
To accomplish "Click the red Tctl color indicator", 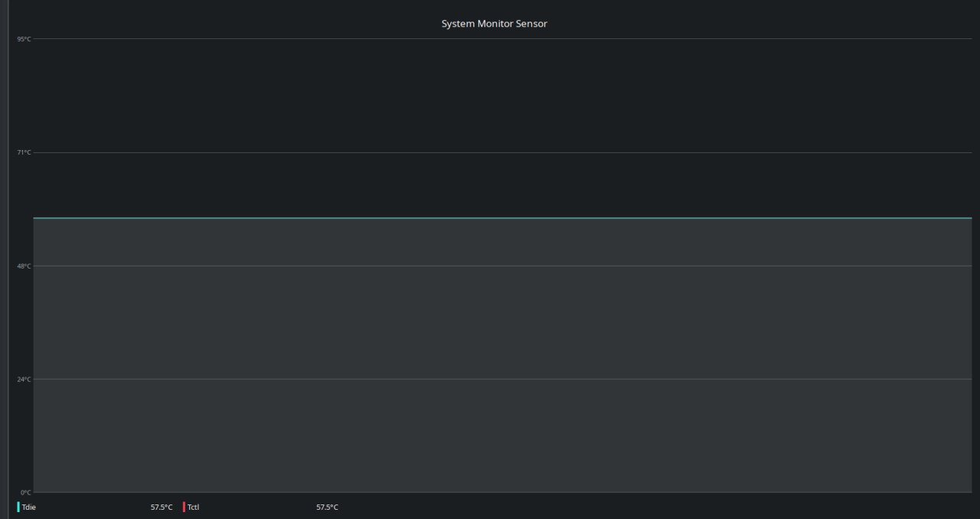I will point(184,507).
